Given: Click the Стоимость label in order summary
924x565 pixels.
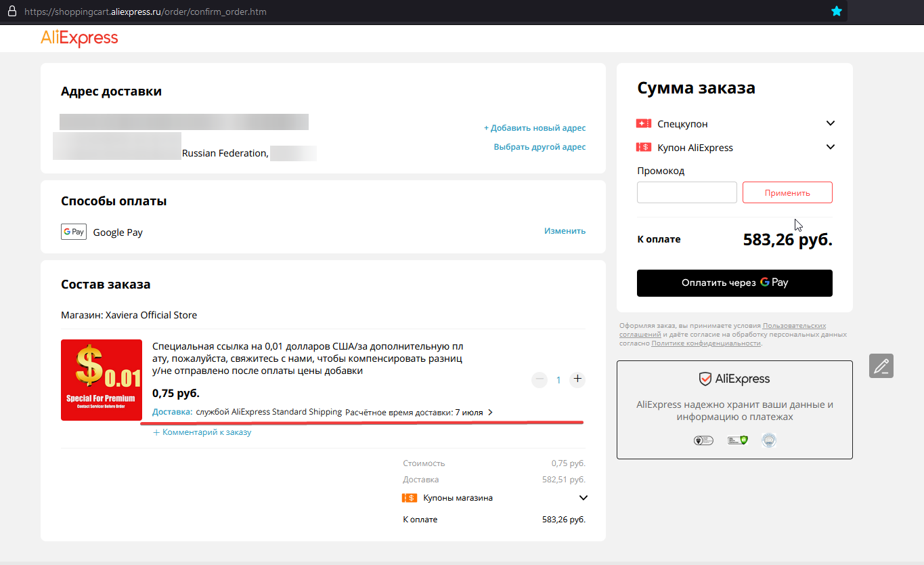Looking at the screenshot, I should [424, 463].
